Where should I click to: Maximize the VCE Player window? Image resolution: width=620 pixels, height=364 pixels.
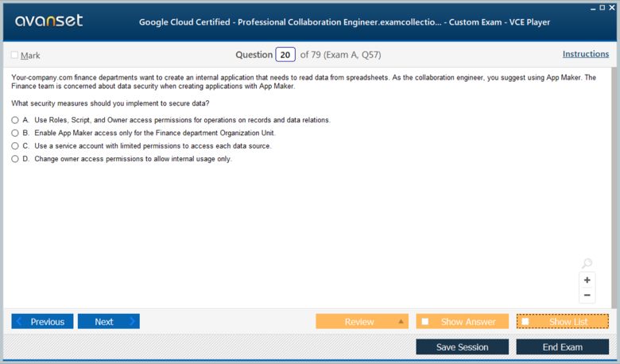(x=603, y=7)
